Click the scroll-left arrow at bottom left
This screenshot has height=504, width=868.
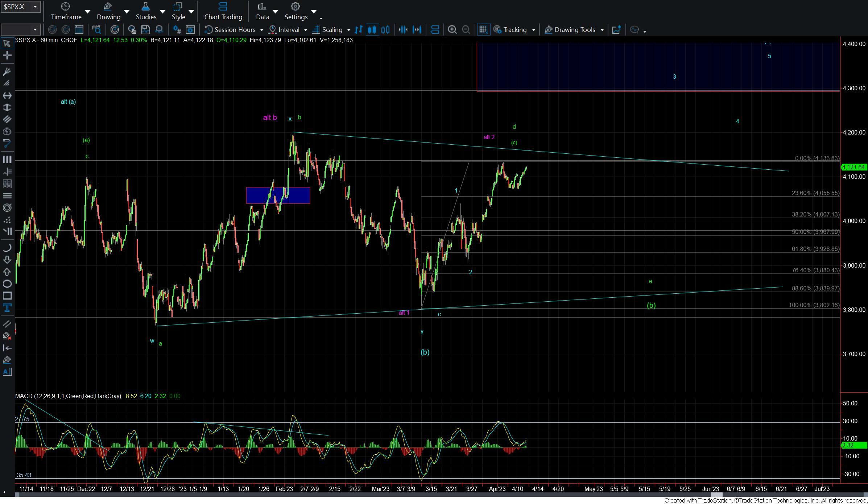pyautogui.click(x=4, y=492)
